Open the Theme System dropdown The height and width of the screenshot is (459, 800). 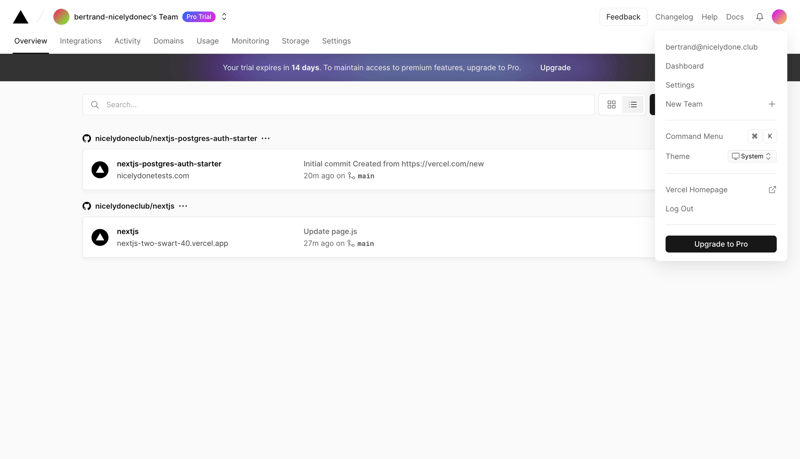click(x=752, y=156)
